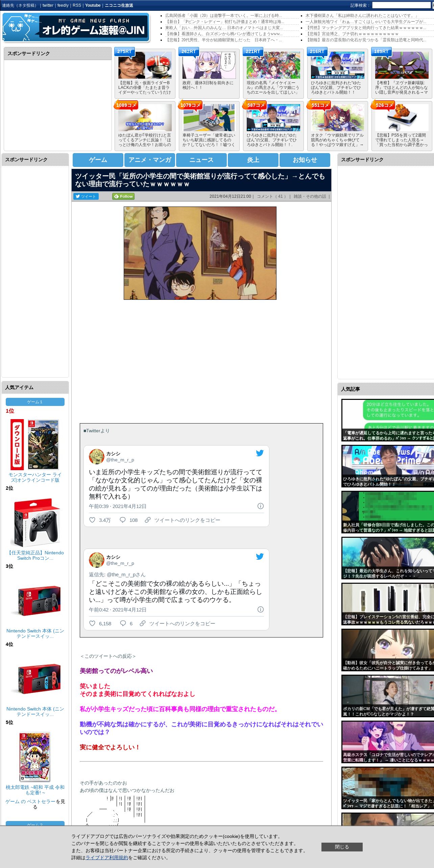Open RSS link in top bar
This screenshot has width=434, height=868.
click(x=77, y=5)
